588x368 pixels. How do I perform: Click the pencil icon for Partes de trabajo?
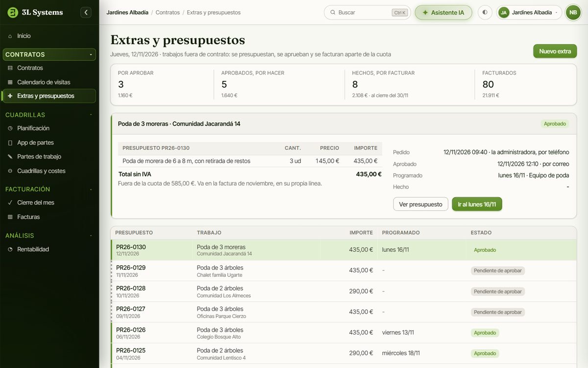coord(10,157)
